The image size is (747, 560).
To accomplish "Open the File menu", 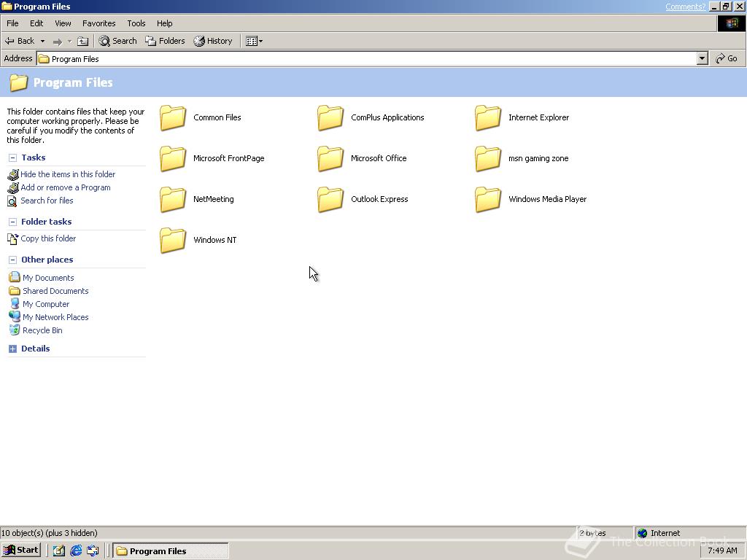I will click(12, 23).
